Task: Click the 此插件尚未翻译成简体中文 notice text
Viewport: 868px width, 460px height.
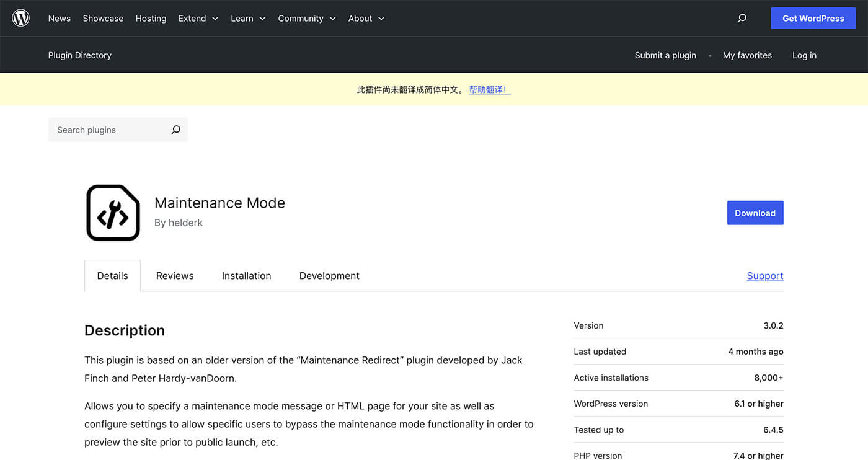Action: [410, 90]
